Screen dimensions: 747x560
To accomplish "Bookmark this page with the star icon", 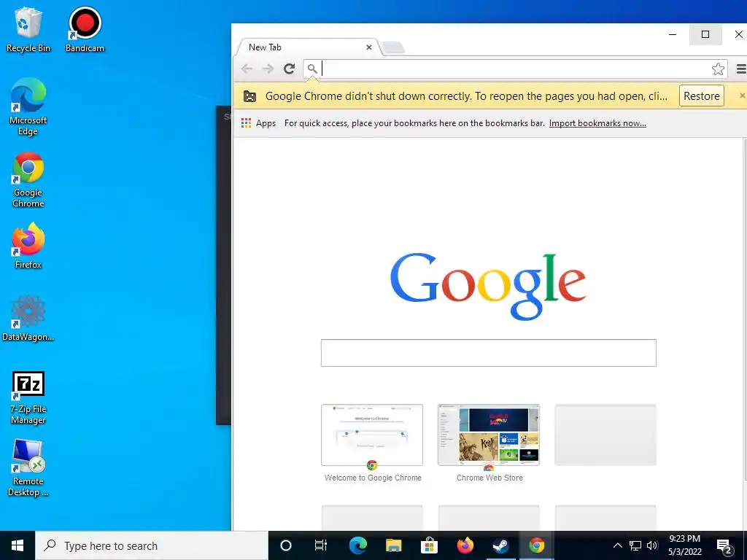I will click(718, 69).
